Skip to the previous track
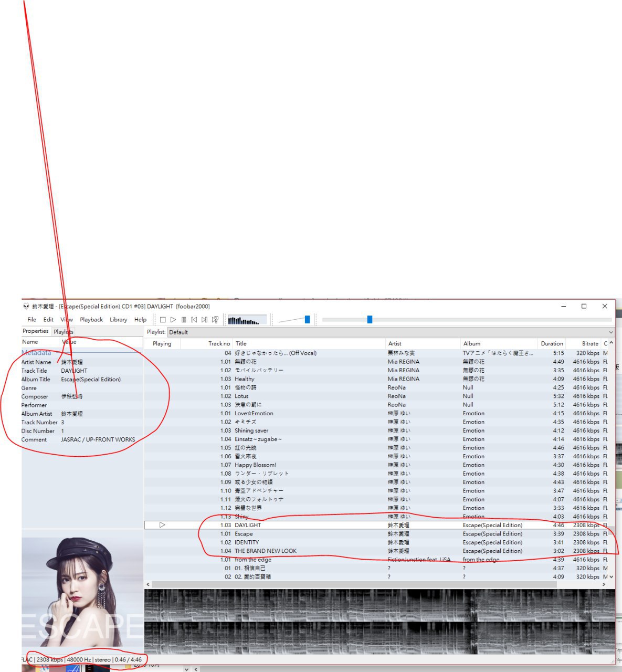The width and height of the screenshot is (622, 672). click(x=194, y=320)
